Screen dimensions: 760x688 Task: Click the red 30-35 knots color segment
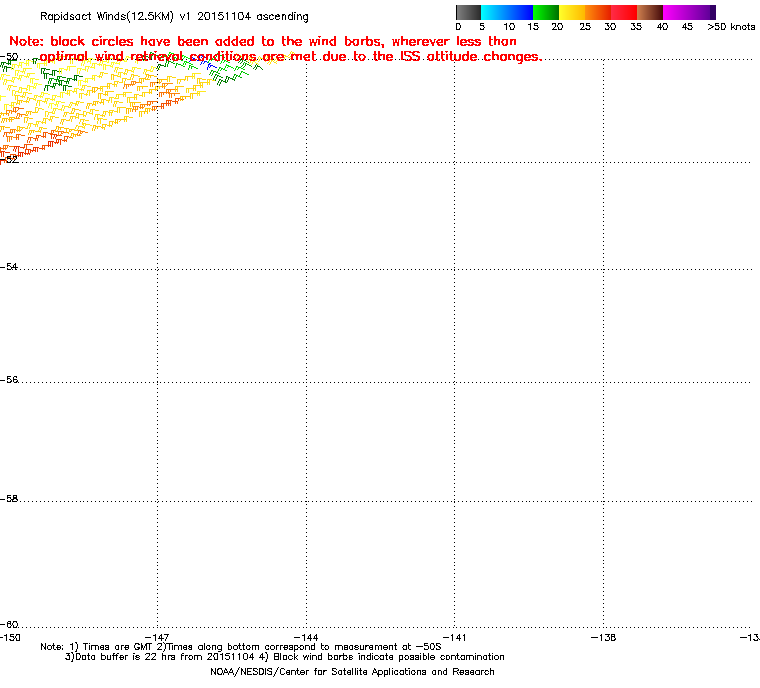[624, 12]
